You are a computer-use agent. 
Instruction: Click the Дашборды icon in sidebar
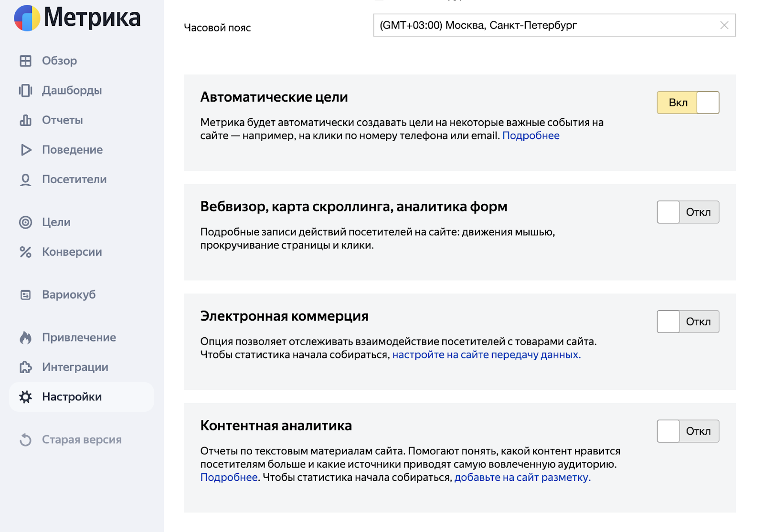[x=25, y=91]
